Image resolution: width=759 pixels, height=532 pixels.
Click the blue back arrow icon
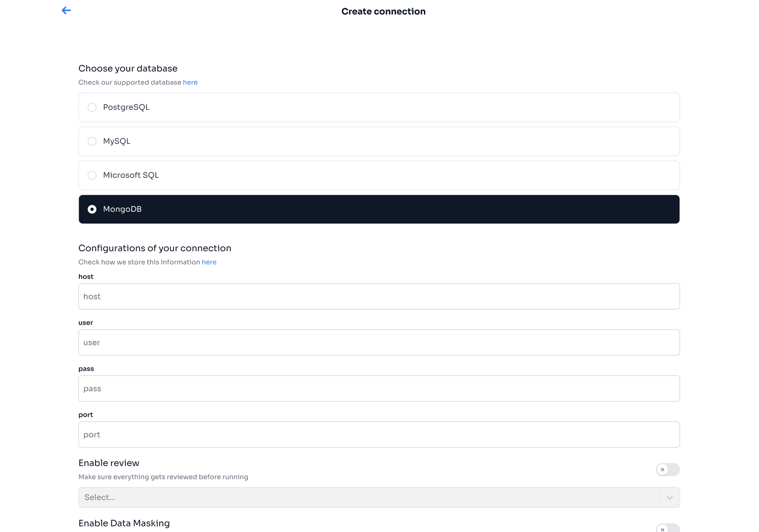coord(66,11)
